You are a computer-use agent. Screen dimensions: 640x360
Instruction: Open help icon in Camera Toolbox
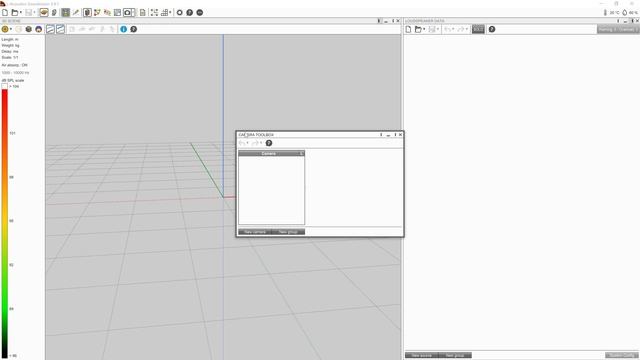click(269, 143)
